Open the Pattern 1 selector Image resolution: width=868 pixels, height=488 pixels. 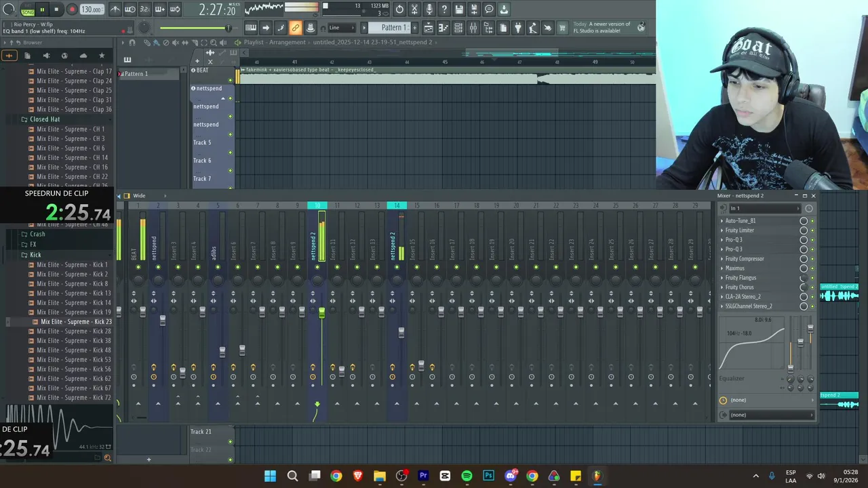[390, 28]
